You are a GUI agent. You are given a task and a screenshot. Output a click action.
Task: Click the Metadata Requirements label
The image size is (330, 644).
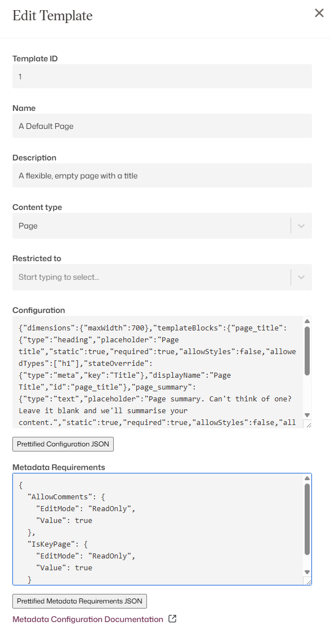[x=59, y=467]
